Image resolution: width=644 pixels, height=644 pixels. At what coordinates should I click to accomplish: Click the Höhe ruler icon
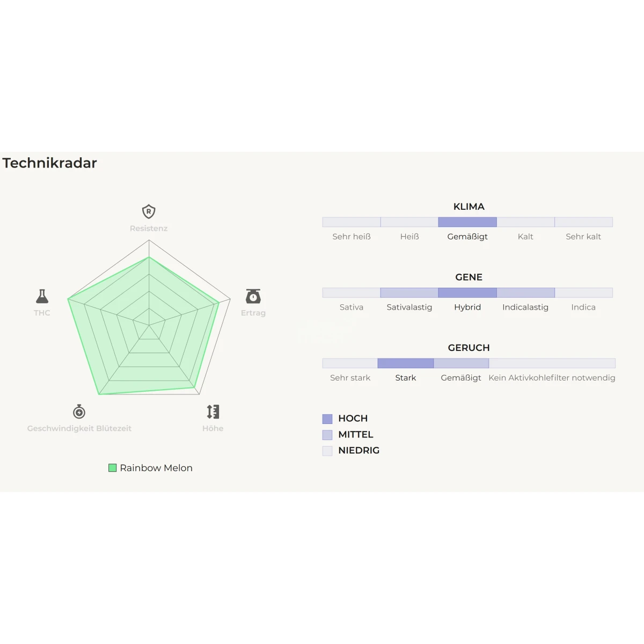click(213, 412)
